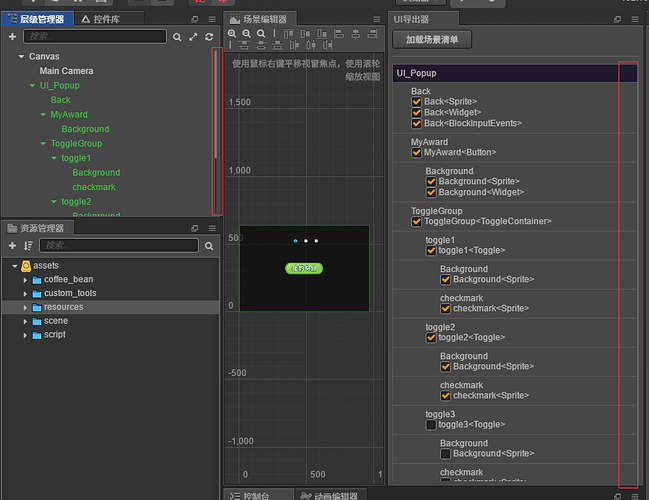Click the green button in scene canvas
The image size is (649, 500).
click(304, 268)
